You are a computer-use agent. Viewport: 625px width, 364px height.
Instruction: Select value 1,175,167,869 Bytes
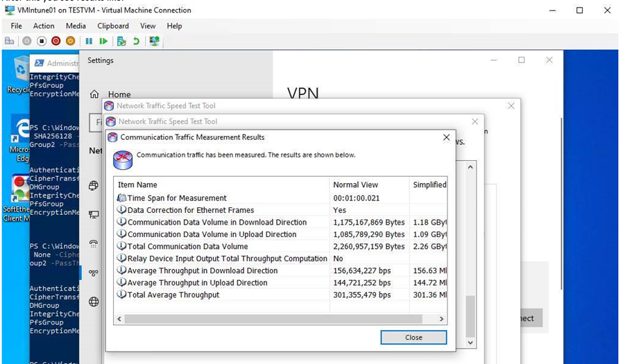[x=369, y=223]
